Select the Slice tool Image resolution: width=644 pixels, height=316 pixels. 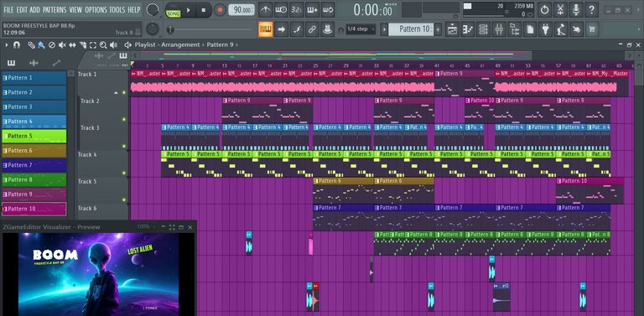click(82, 45)
